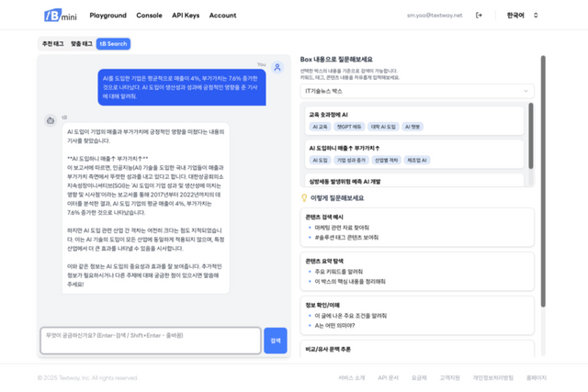
Task: Click the AI 도입 tag
Action: click(321, 160)
